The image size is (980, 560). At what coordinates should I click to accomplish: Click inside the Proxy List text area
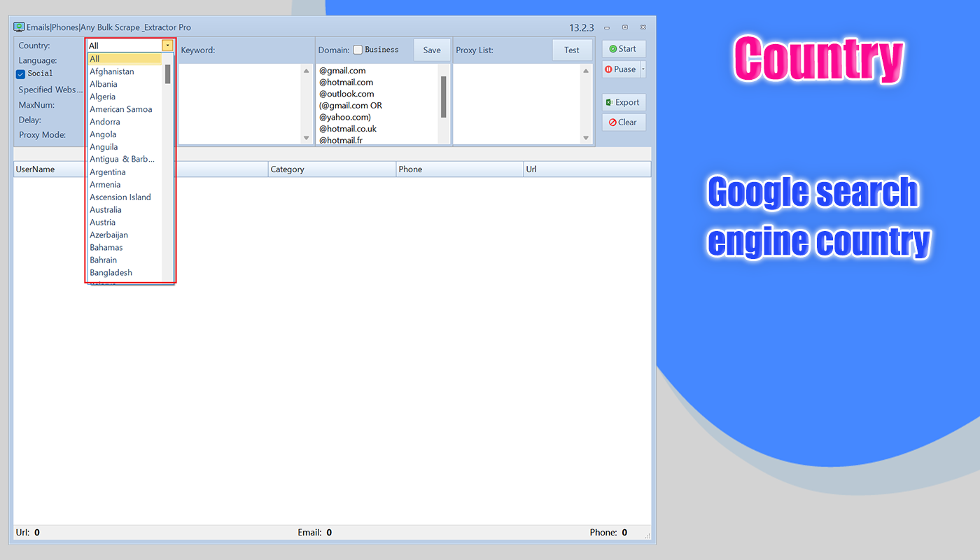click(517, 104)
